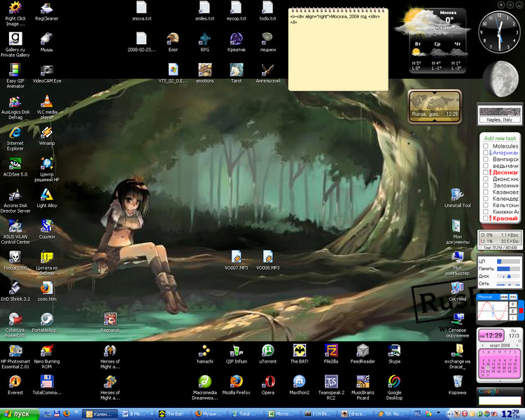The image size is (525, 420).
Task: Select the VO007.MP3 file icon
Action: tap(237, 260)
